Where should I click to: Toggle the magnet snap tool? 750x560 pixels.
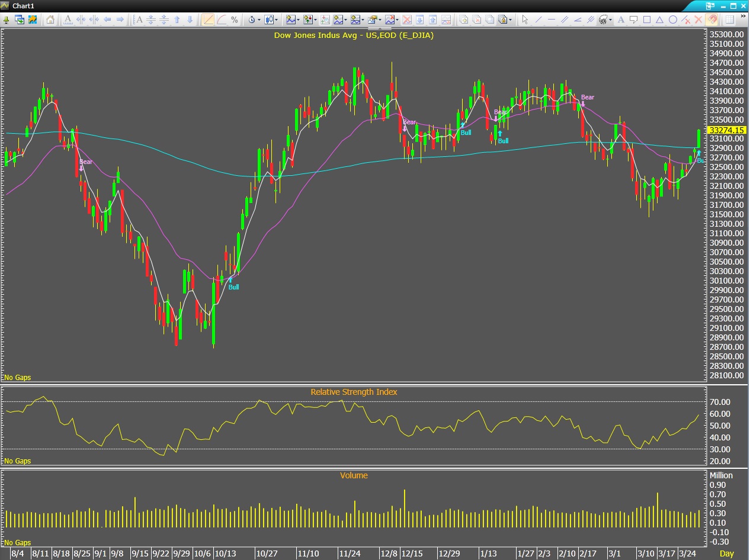711,20
